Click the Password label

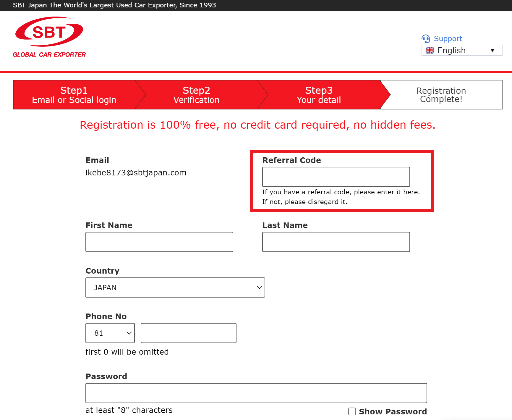point(106,377)
